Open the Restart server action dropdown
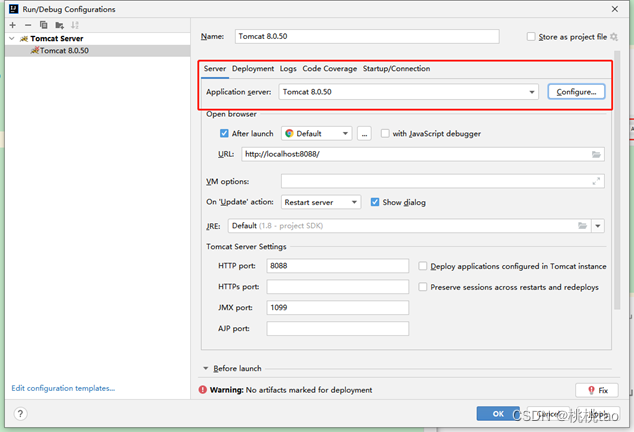The image size is (634, 432). [321, 202]
